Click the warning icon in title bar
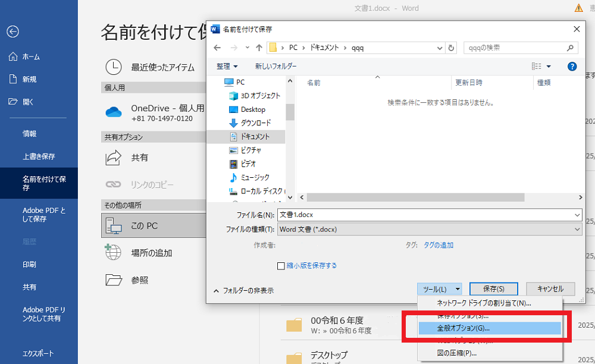 pyautogui.click(x=579, y=8)
